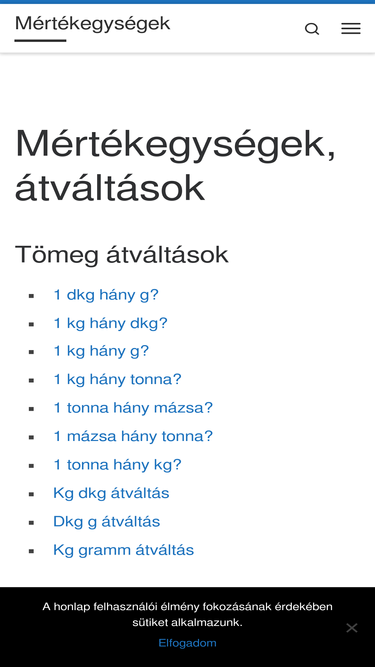
Task: Click the 'Mértékegységek, átváltások' page heading
Action: 175,166
